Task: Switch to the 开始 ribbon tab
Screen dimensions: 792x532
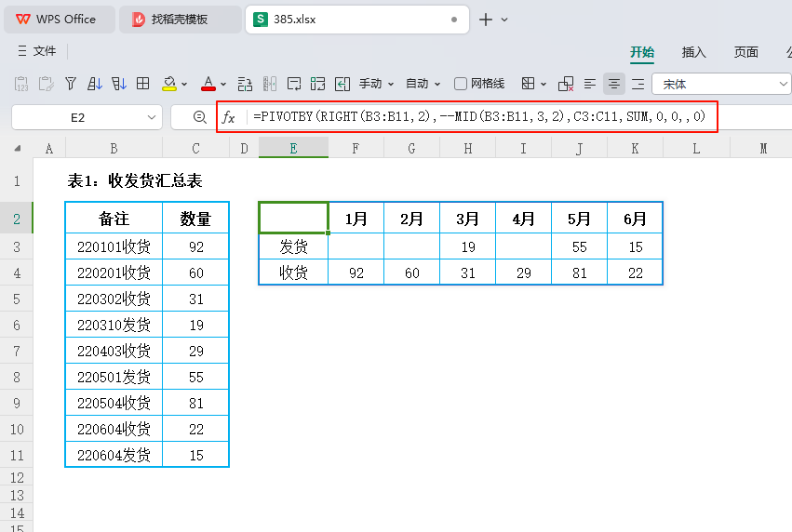Action: [x=642, y=52]
